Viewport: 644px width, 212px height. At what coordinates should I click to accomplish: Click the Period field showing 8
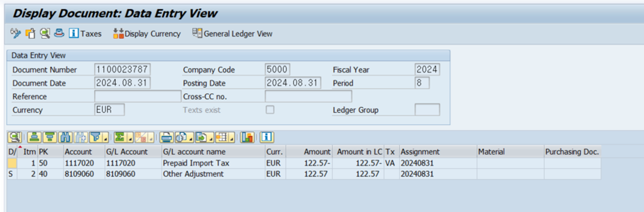click(422, 82)
